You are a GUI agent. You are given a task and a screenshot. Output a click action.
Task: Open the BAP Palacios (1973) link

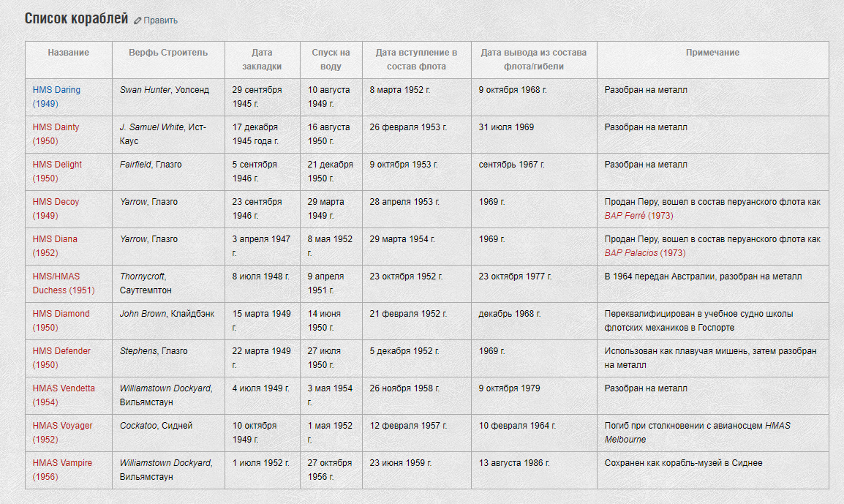pyautogui.click(x=644, y=252)
